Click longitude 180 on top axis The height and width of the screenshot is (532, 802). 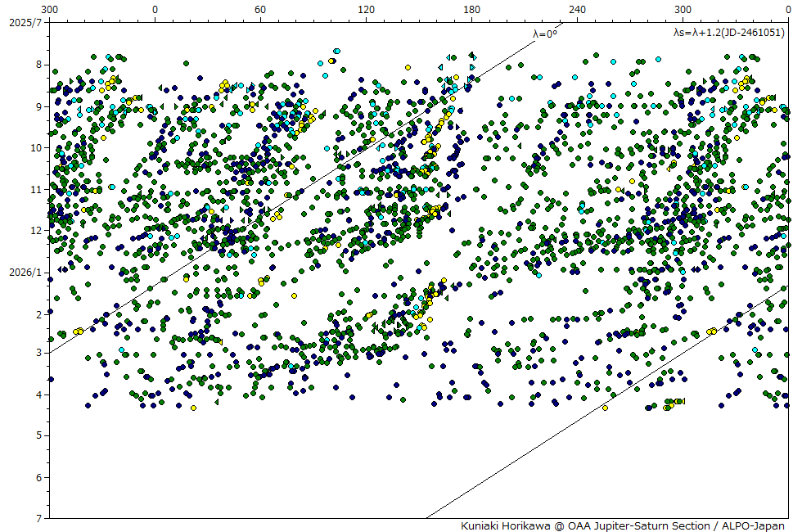(x=471, y=9)
